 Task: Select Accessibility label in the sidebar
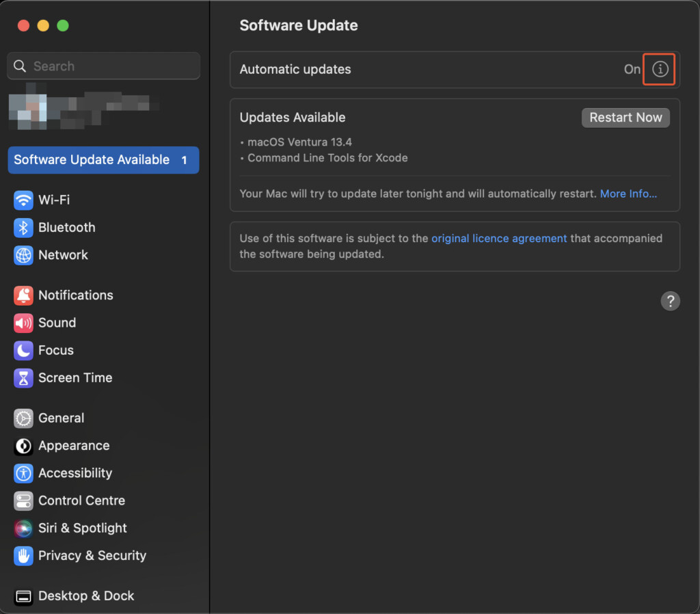[x=75, y=473]
